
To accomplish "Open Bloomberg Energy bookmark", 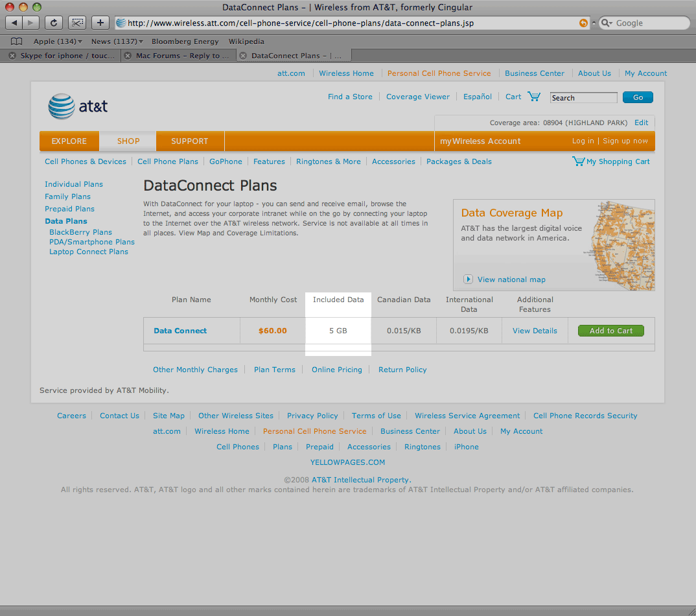I will coord(185,41).
